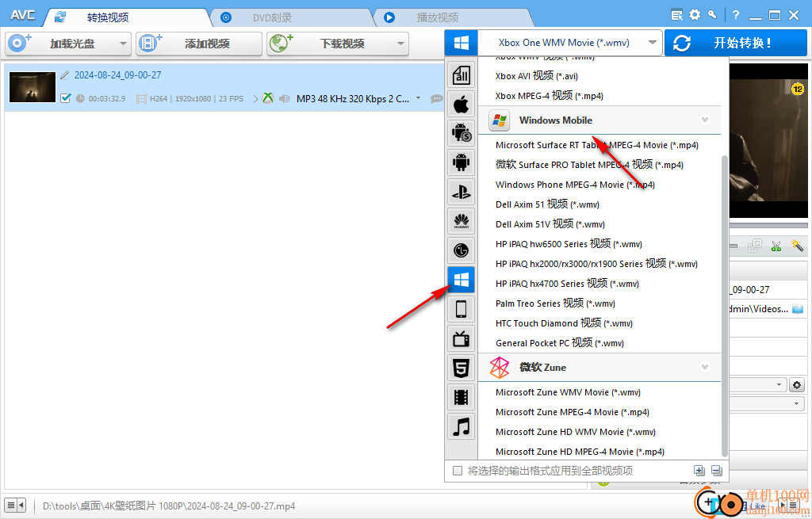
Task: Choose Windows Phone MPEG-4 Movie
Action: tap(575, 185)
